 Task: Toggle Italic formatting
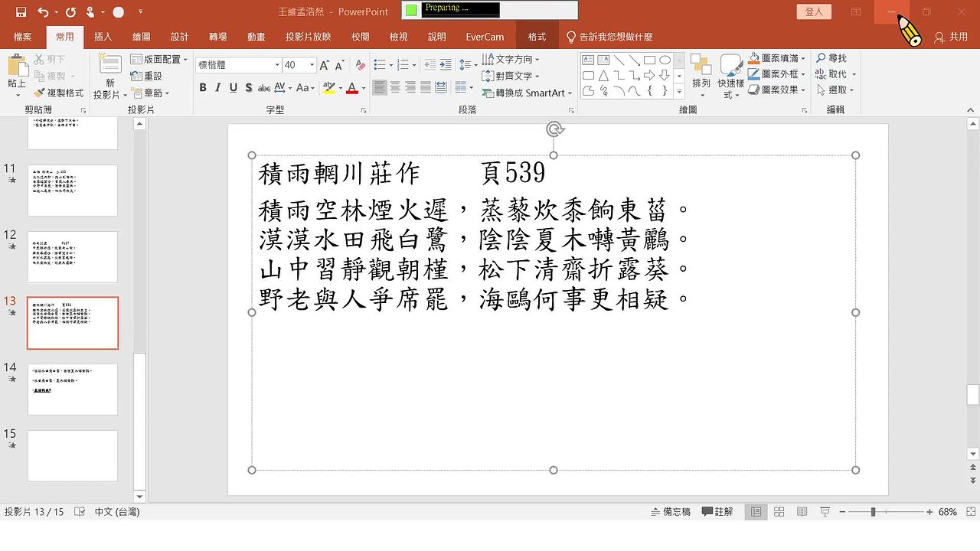pos(218,88)
